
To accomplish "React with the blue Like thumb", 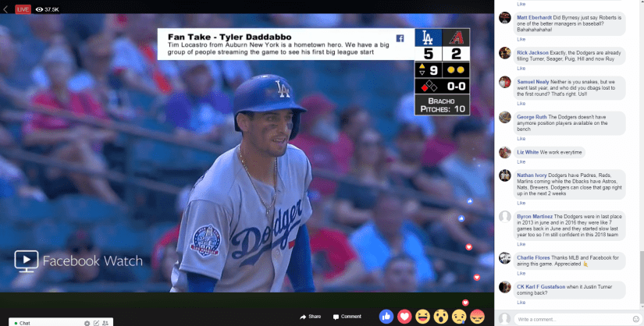I will click(386, 317).
